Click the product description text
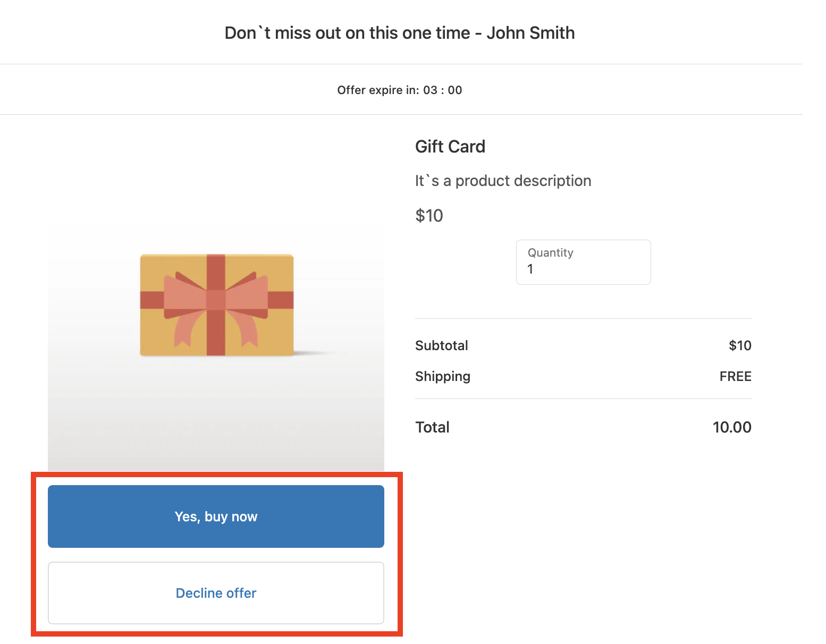This screenshot has height=644, width=826. coord(503,181)
